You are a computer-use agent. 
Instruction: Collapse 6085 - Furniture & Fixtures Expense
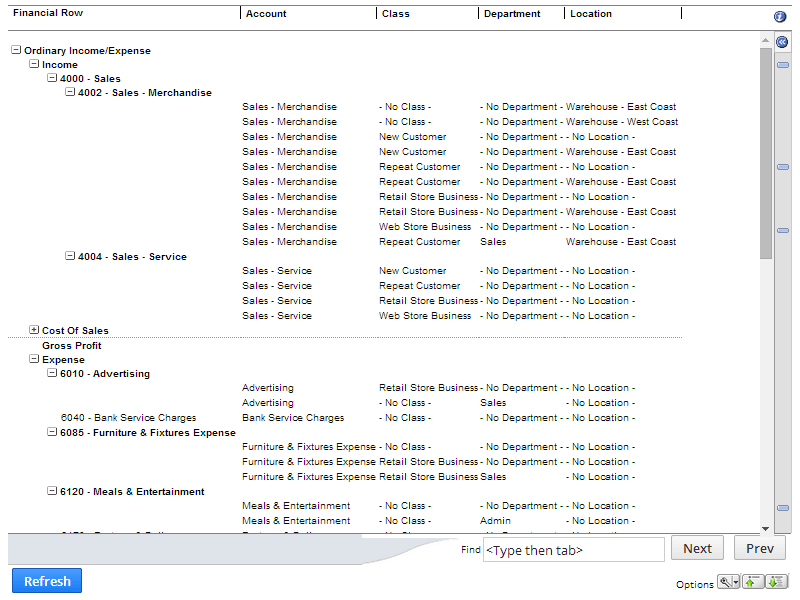(52, 432)
